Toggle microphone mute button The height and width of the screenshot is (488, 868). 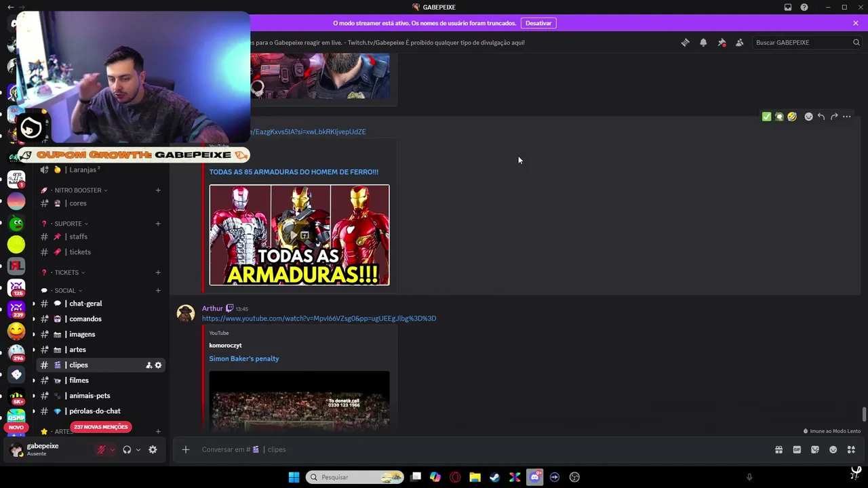pyautogui.click(x=101, y=449)
